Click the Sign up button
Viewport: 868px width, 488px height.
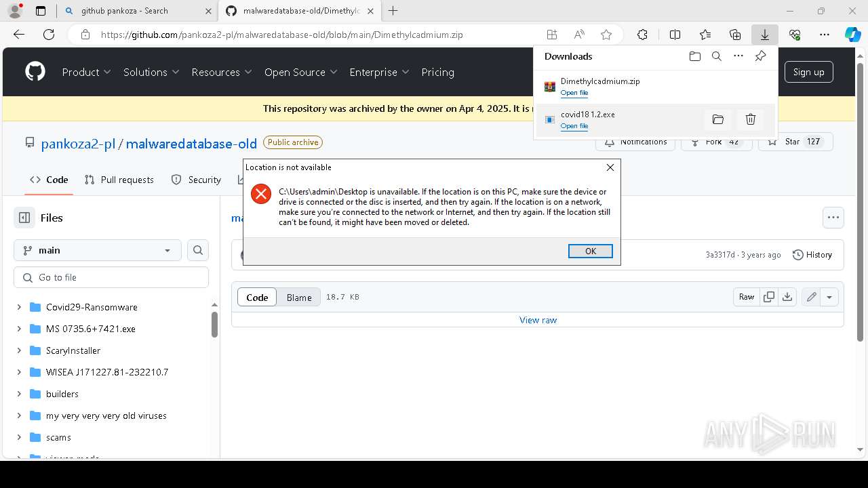click(808, 72)
